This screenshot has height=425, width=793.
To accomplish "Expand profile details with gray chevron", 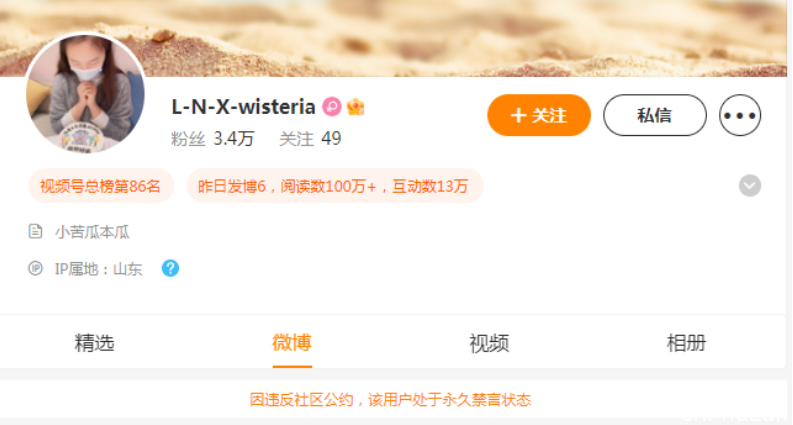I will [750, 186].
